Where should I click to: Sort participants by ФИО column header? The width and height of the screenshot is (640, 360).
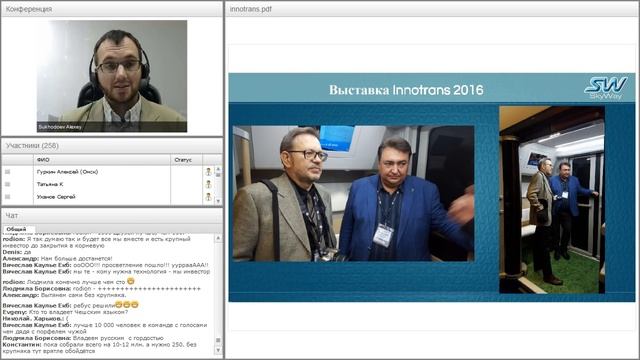pyautogui.click(x=102, y=160)
